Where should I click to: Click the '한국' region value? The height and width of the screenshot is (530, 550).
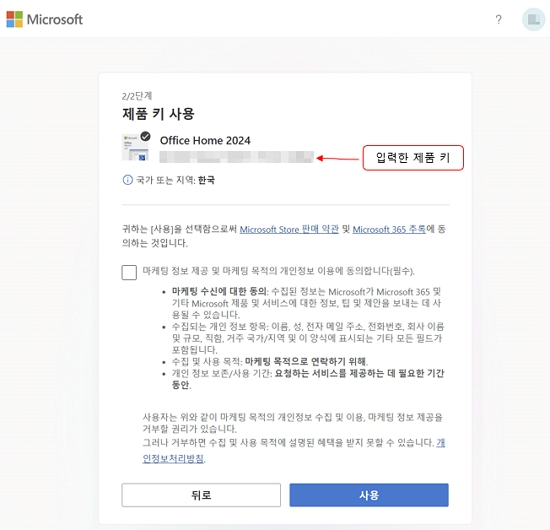click(206, 180)
